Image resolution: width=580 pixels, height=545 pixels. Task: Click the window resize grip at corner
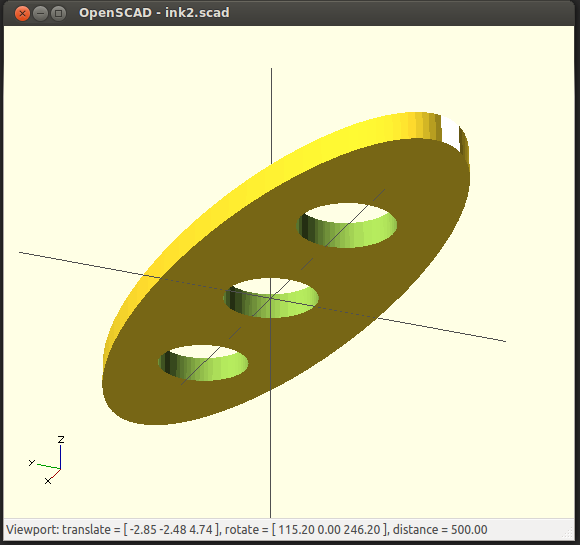pos(568,533)
